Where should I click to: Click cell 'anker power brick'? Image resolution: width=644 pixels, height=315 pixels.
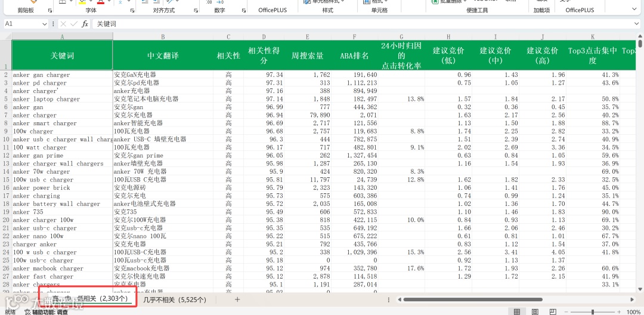tap(62, 188)
